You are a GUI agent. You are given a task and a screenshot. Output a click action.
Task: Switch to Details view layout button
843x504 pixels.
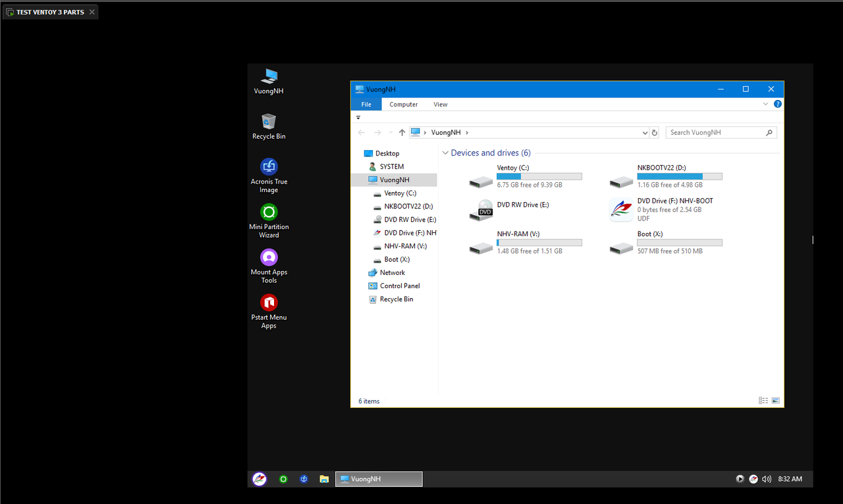(763, 400)
